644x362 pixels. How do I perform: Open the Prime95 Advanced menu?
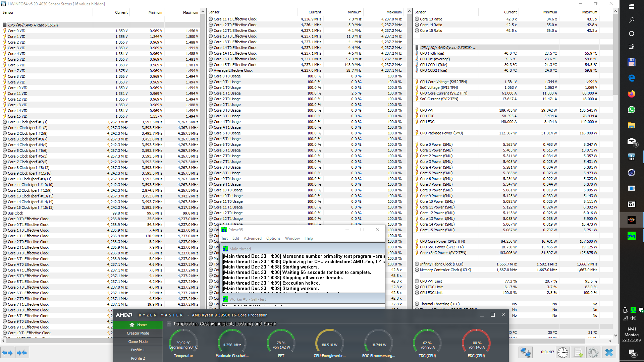[x=253, y=238]
